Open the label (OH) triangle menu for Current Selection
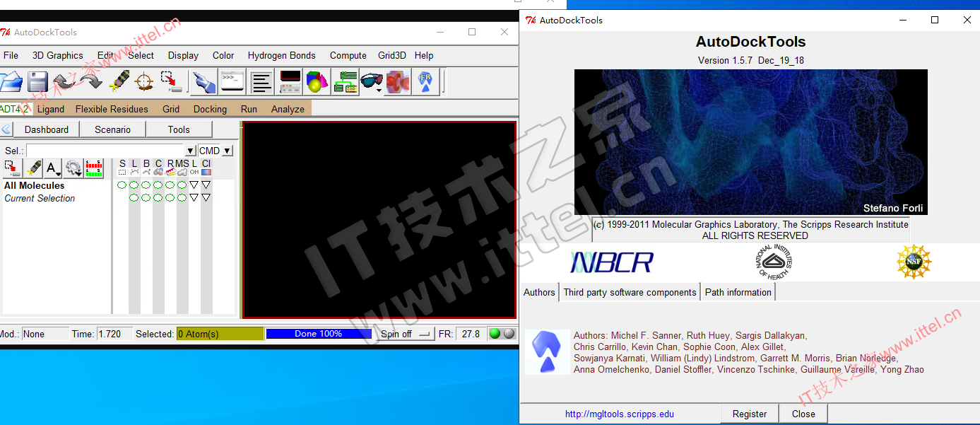Screen dimensions: 980x425 (194, 198)
